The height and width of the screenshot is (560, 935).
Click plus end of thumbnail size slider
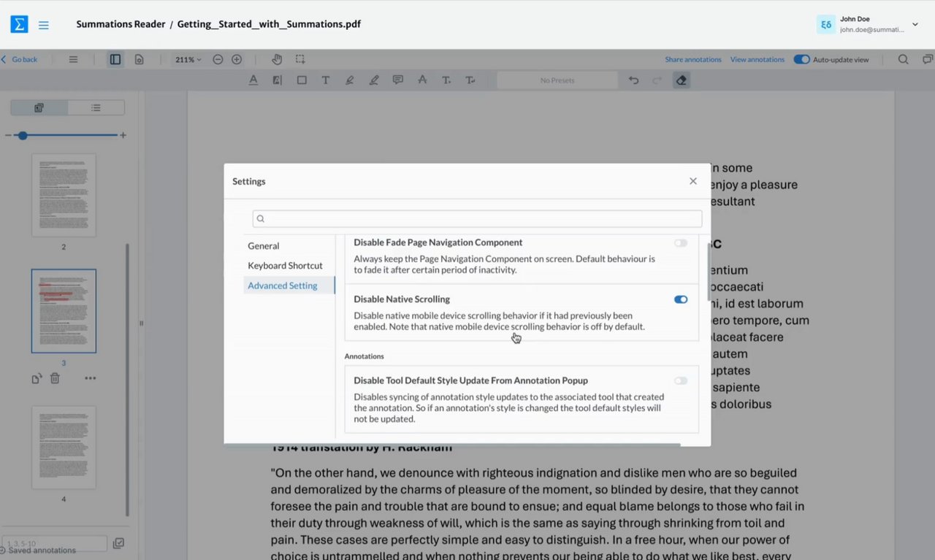click(x=123, y=135)
